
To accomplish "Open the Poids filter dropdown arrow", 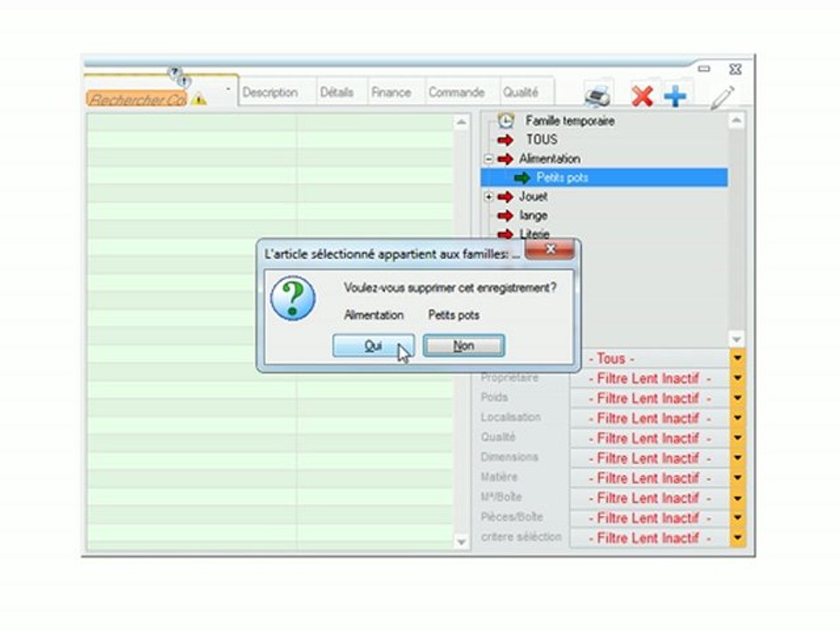I will tap(738, 398).
